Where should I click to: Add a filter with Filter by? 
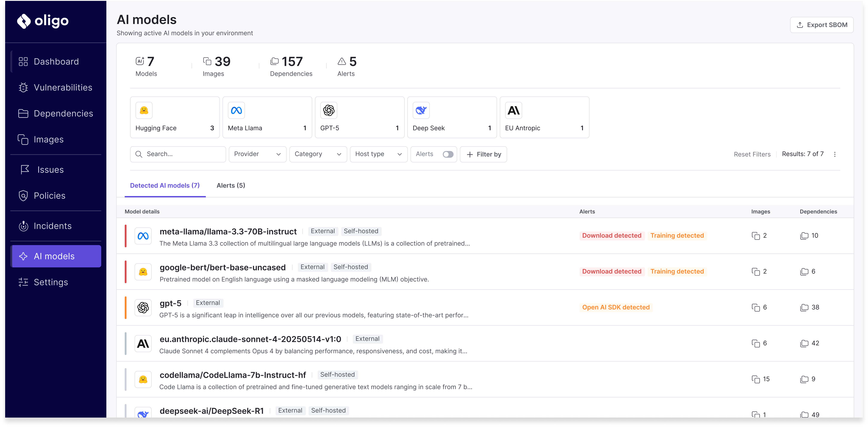pos(483,154)
